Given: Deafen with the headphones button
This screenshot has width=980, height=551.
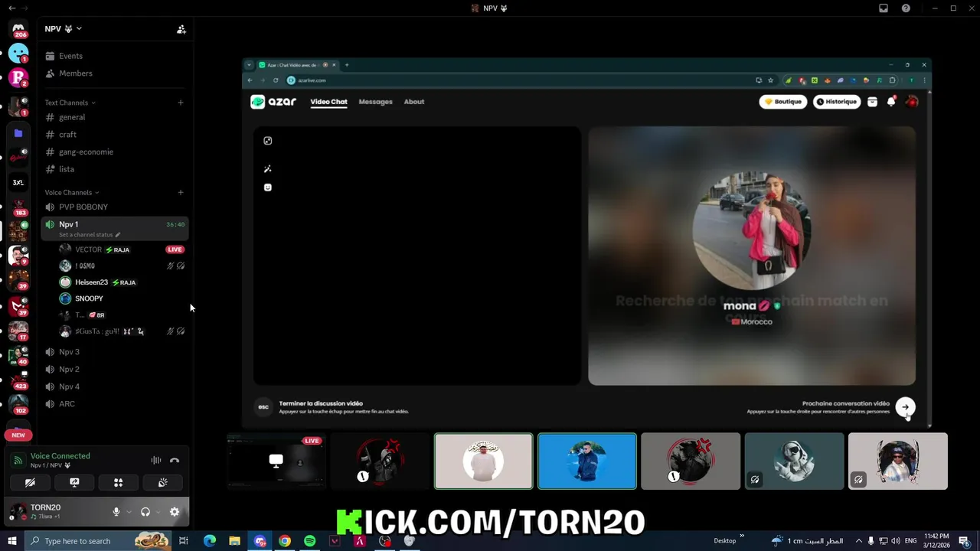Looking at the screenshot, I should point(145,512).
